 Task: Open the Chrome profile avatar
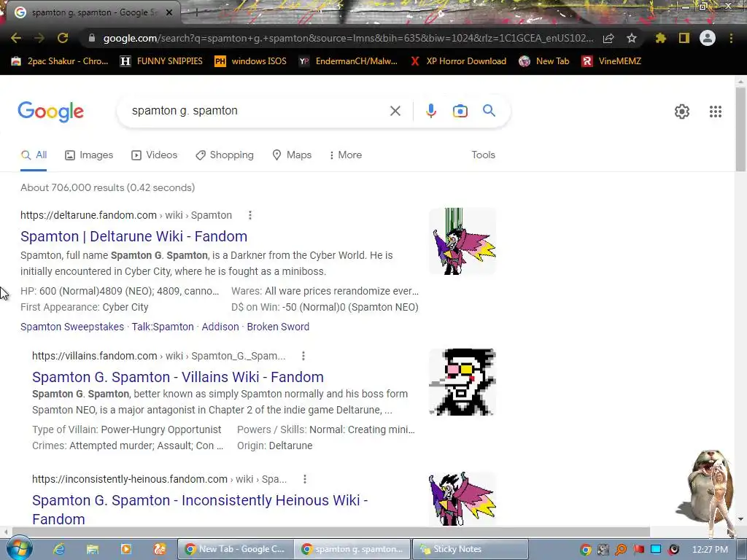(708, 38)
